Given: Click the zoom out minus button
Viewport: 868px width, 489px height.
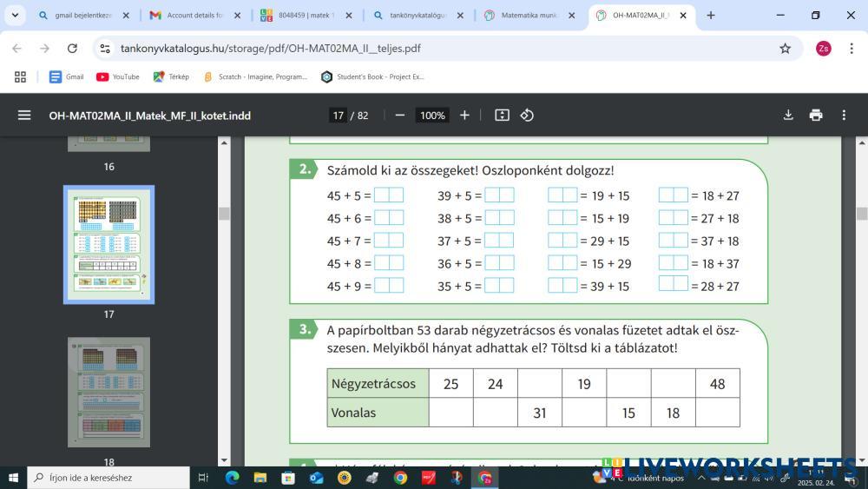Looking at the screenshot, I should 399,116.
